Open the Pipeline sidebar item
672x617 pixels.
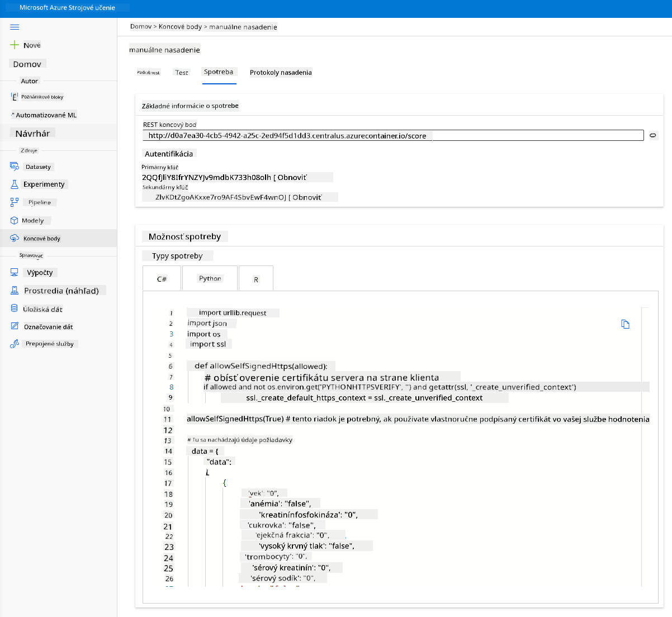coord(40,202)
